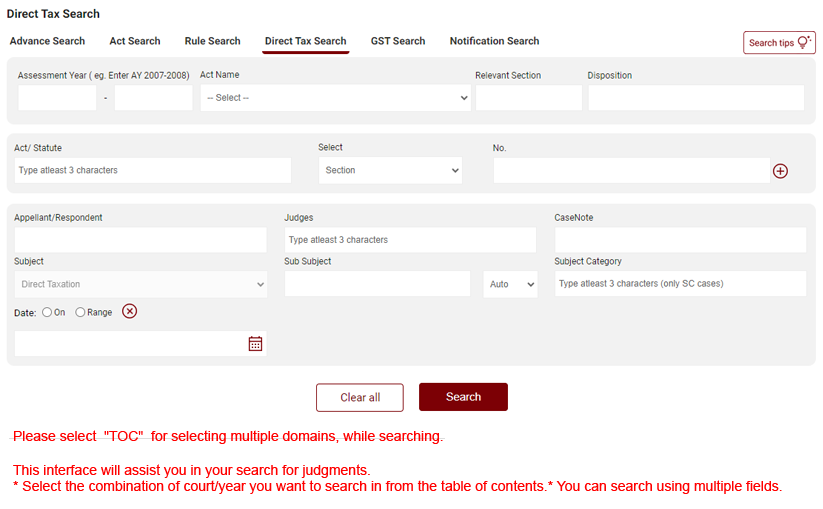
Task: Click the Appellant/Respondent input field
Action: click(141, 240)
